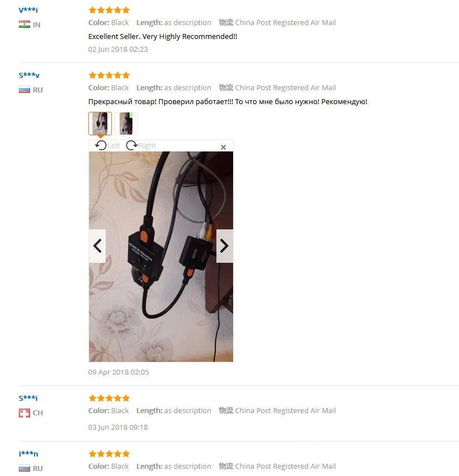Open reviewer V***i profile
This screenshot has width=459, height=476.
[x=28, y=9]
